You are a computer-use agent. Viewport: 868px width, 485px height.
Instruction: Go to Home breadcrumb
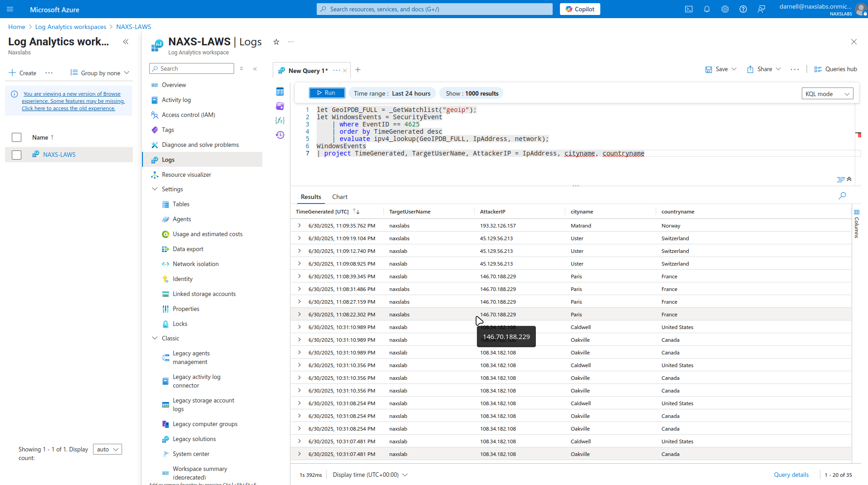16,27
